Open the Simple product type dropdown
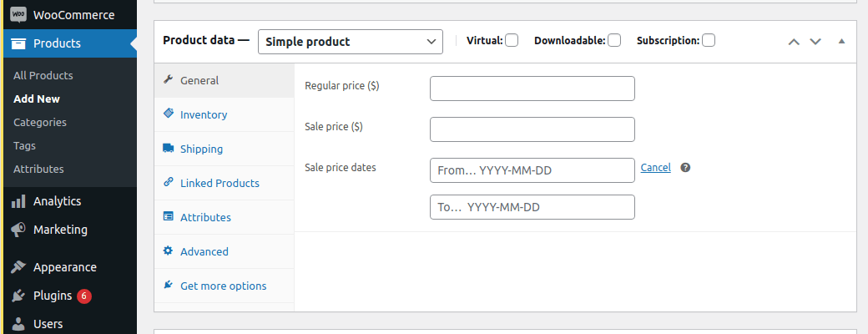868x334 pixels. pyautogui.click(x=351, y=42)
